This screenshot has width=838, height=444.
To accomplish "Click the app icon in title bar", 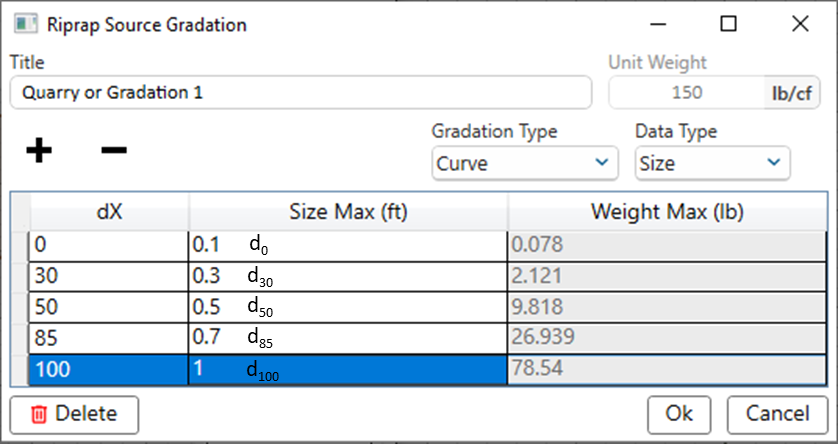I will (26, 24).
